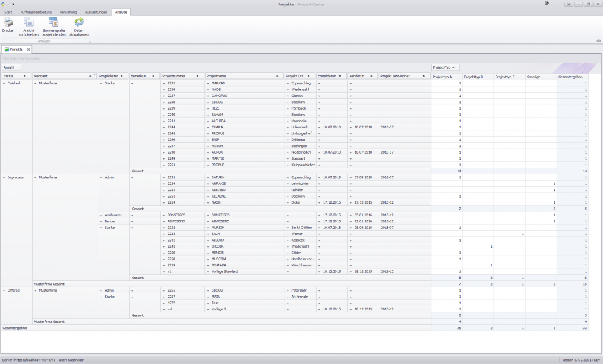603x364 pixels.
Task: Click the Anzahl data field button
Action: pyautogui.click(x=11, y=67)
